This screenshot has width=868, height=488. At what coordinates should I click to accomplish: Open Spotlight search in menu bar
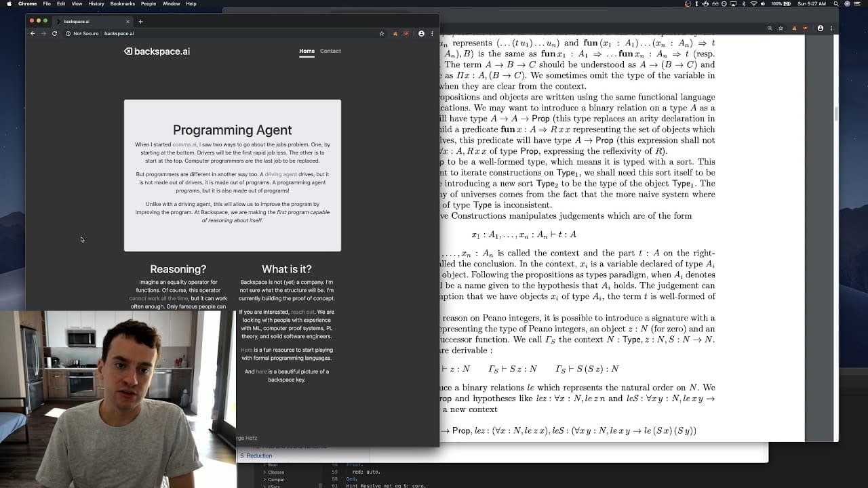(x=836, y=4)
